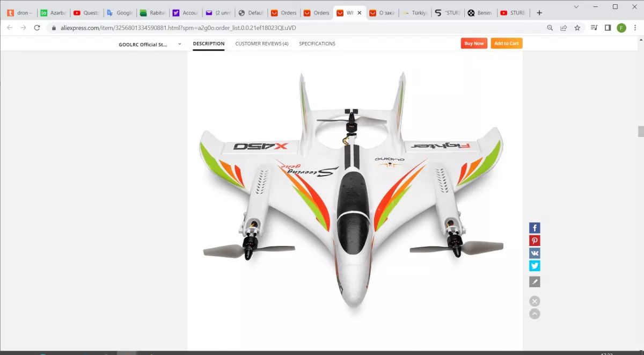This screenshot has height=355, width=644.
Task: Expand the GOOLRC Official Store dropdown arrow
Action: tap(179, 44)
